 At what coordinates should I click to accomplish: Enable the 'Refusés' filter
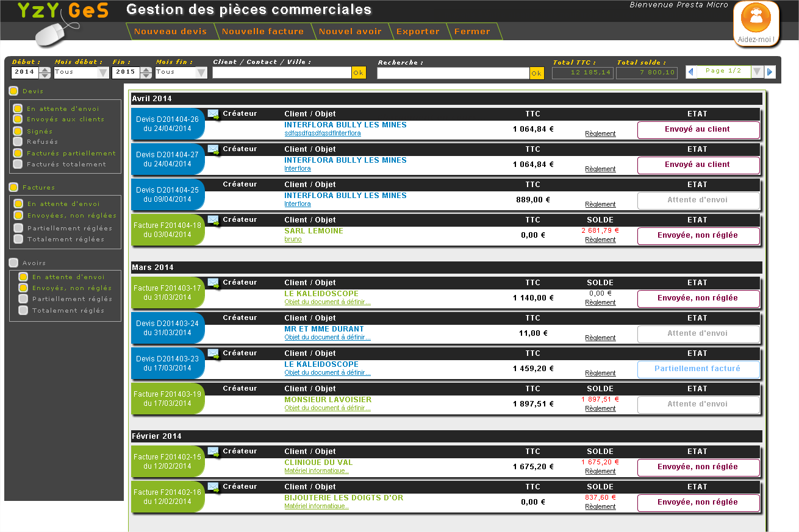[x=18, y=141]
